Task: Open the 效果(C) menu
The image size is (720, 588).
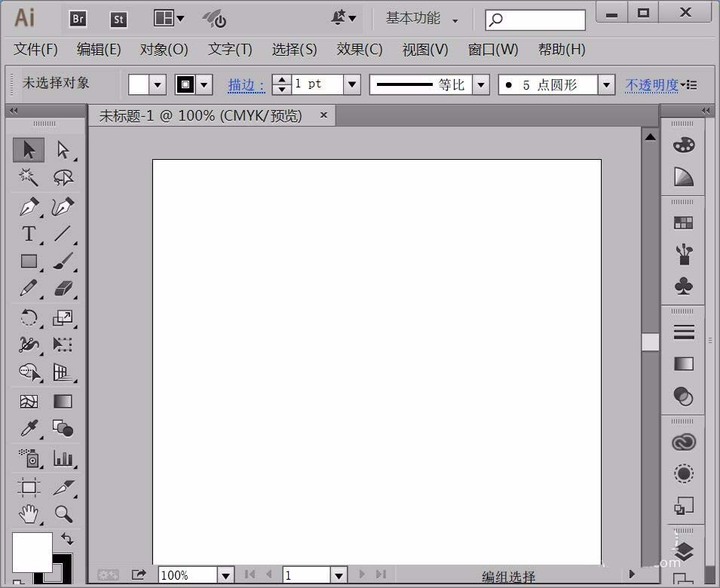Action: click(360, 49)
